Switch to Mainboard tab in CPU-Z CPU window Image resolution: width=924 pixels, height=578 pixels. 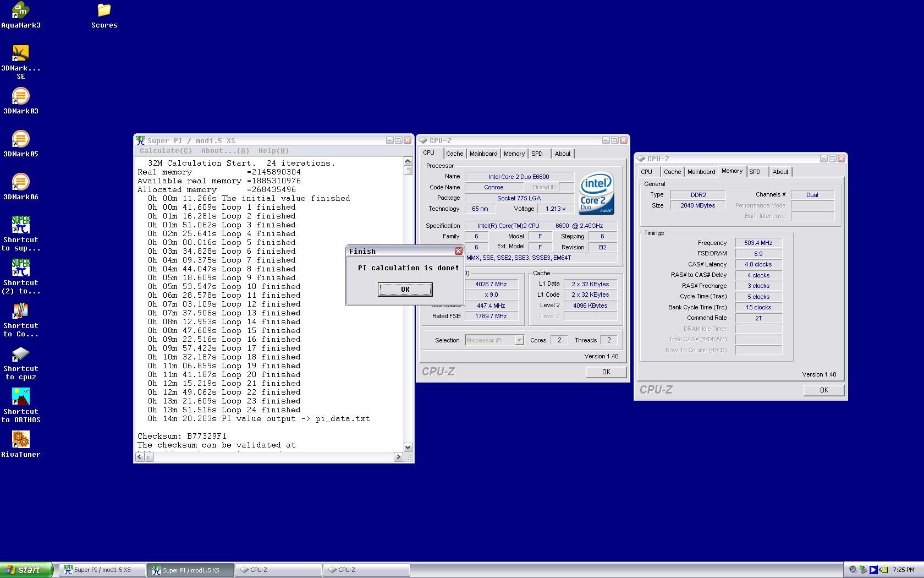click(483, 154)
